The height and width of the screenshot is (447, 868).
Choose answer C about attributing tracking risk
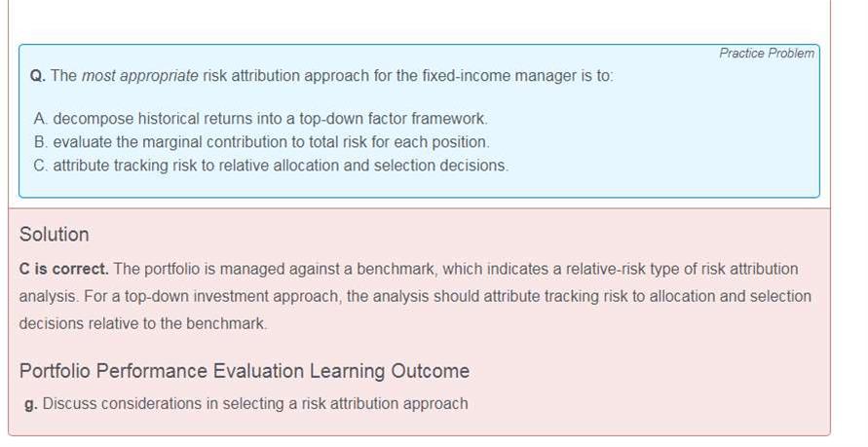click(271, 166)
